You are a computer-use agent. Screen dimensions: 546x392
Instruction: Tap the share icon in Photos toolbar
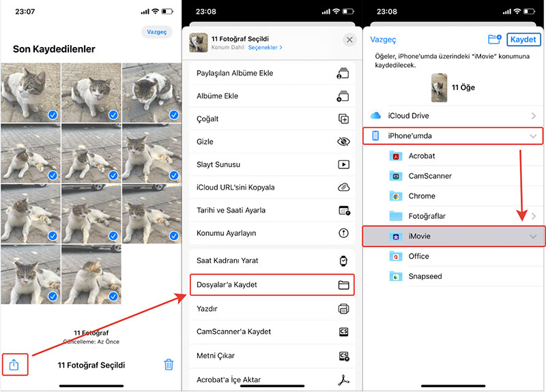click(x=14, y=364)
